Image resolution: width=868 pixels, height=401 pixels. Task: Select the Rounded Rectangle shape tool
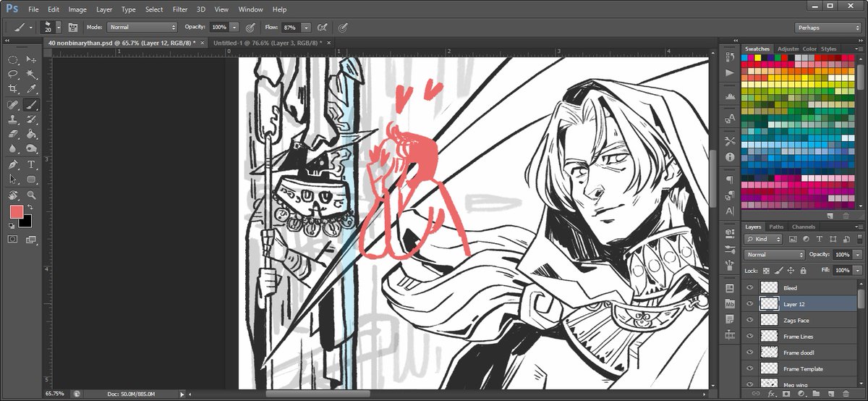tap(31, 179)
